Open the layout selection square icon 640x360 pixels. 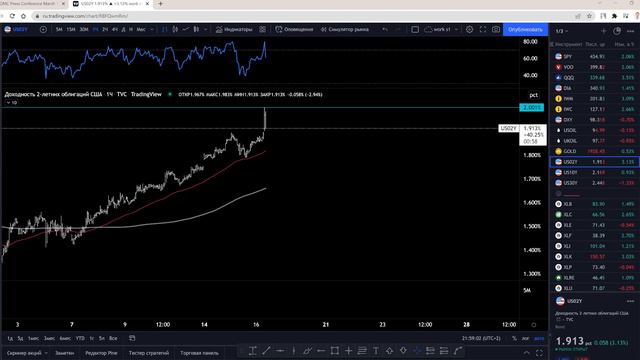(415, 29)
